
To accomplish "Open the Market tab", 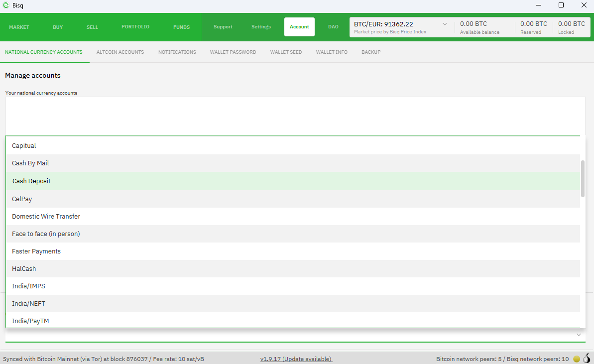I will 19,27.
